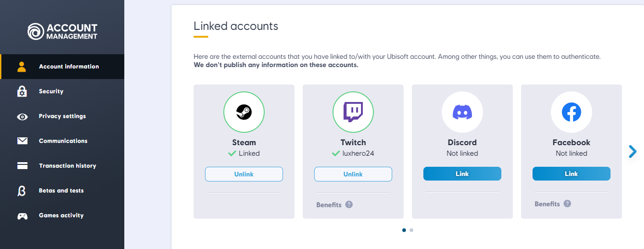Click the Facebook Benefits question mark icon

coord(567,204)
